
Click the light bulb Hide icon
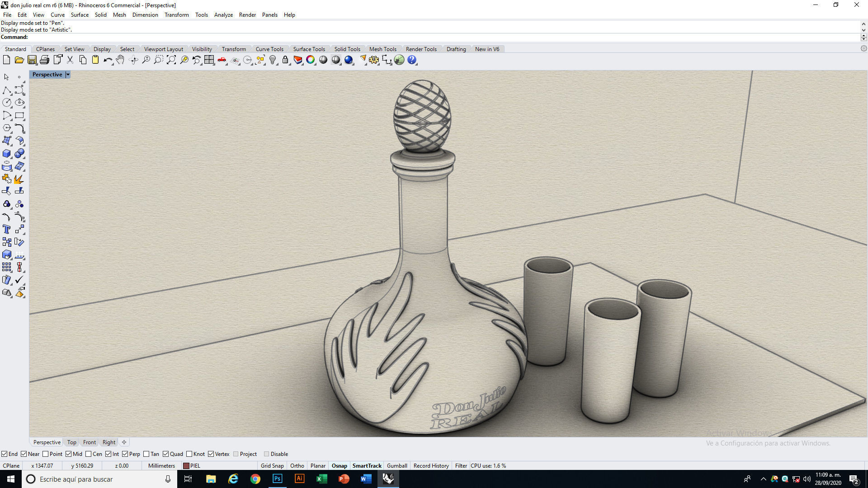(273, 60)
